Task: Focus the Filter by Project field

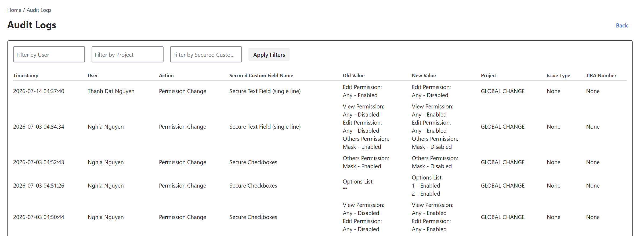Action: 128,54
